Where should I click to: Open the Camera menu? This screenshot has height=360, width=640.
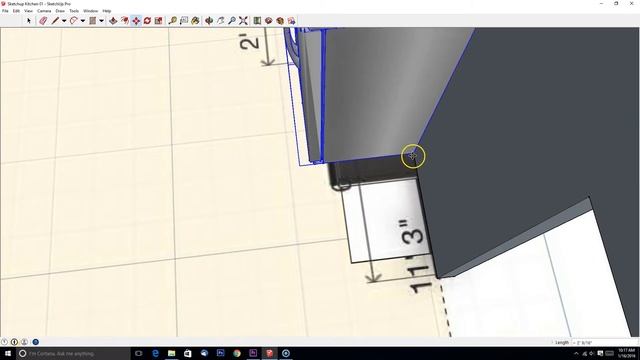44,11
